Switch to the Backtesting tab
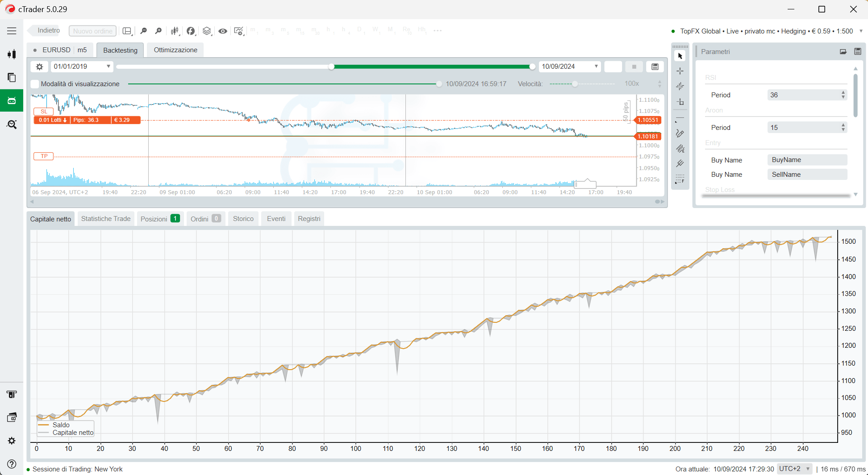 pyautogui.click(x=120, y=50)
